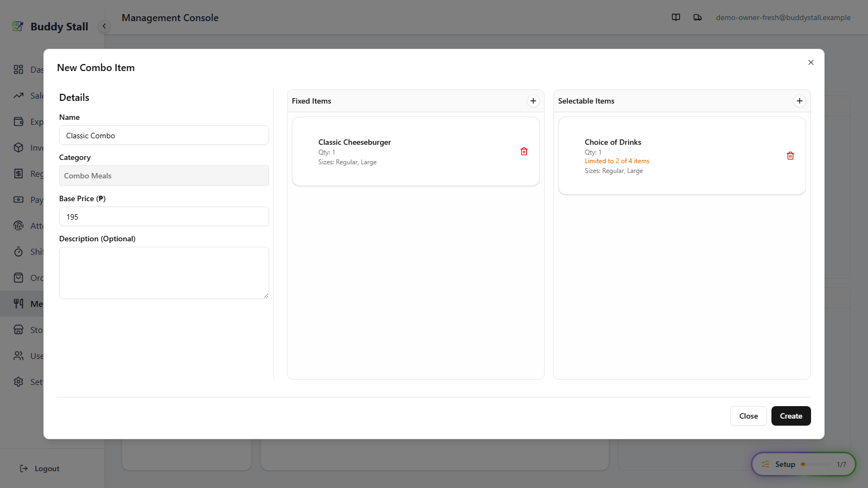Image resolution: width=868 pixels, height=488 pixels.
Task: Click the Buddy Stall brand name
Action: [59, 27]
